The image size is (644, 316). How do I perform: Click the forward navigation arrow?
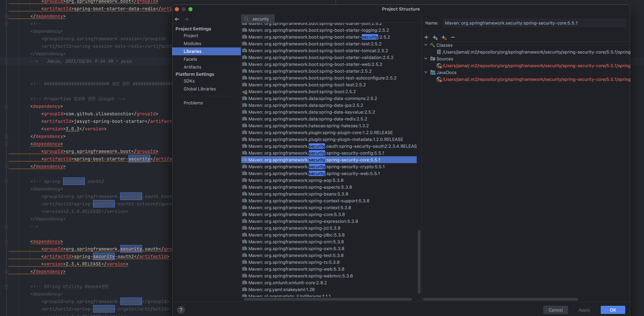pyautogui.click(x=186, y=19)
